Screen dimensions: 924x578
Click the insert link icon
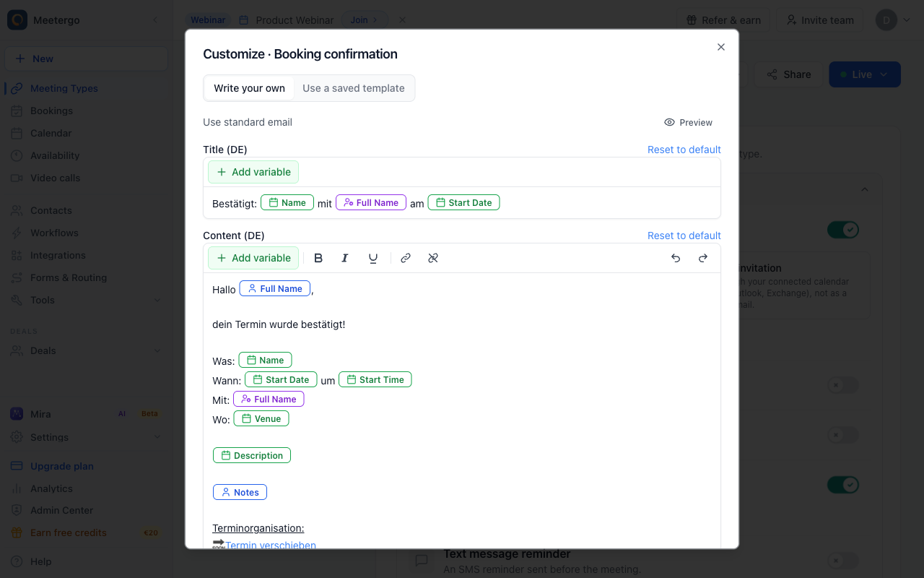406,258
